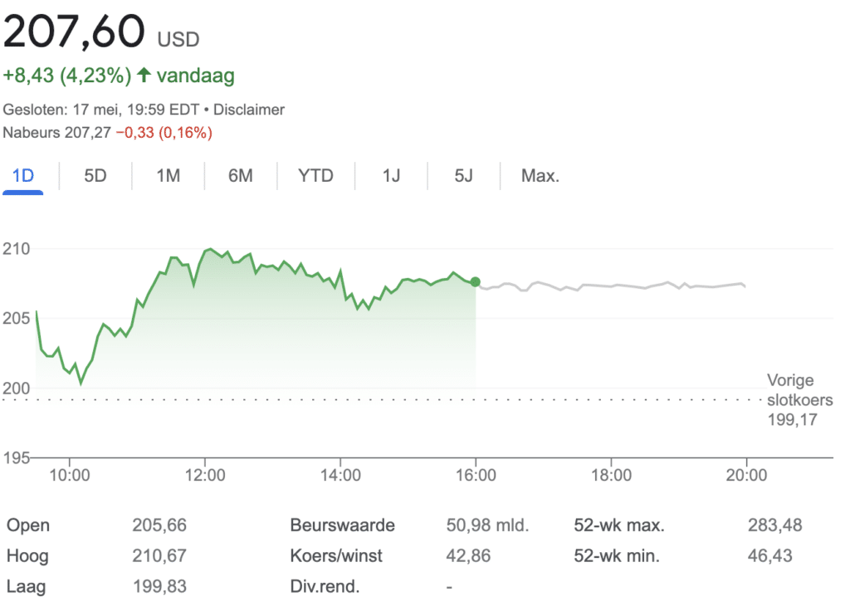
Task: Click the Beurswaarde statistic label
Action: click(342, 526)
